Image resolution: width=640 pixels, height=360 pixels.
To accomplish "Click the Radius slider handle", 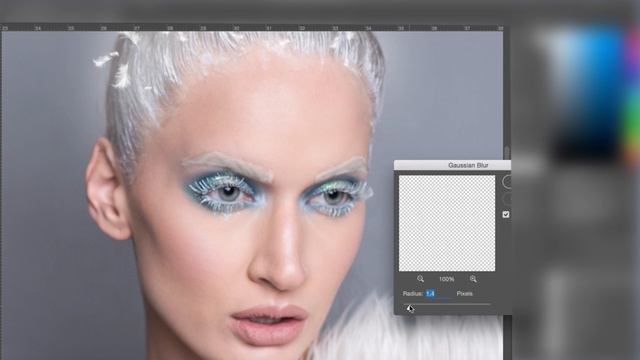I will pyautogui.click(x=409, y=308).
